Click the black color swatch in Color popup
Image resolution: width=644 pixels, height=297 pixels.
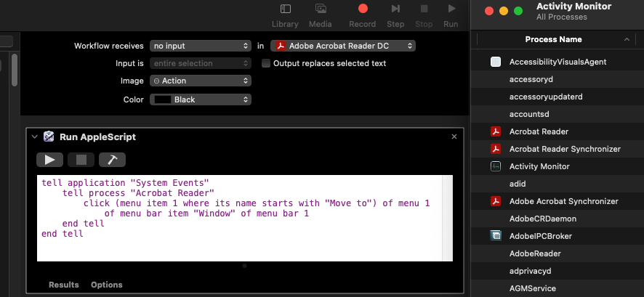pos(162,99)
